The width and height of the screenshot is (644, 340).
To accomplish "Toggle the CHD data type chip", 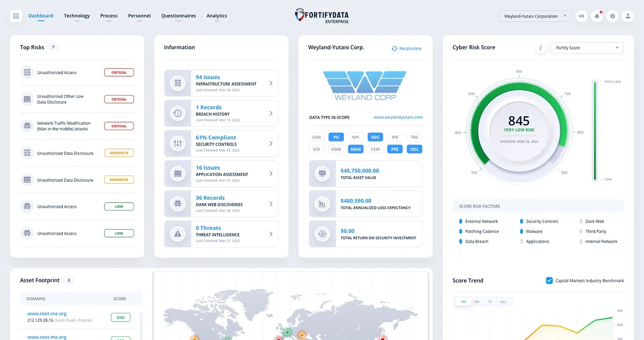I will (316, 137).
